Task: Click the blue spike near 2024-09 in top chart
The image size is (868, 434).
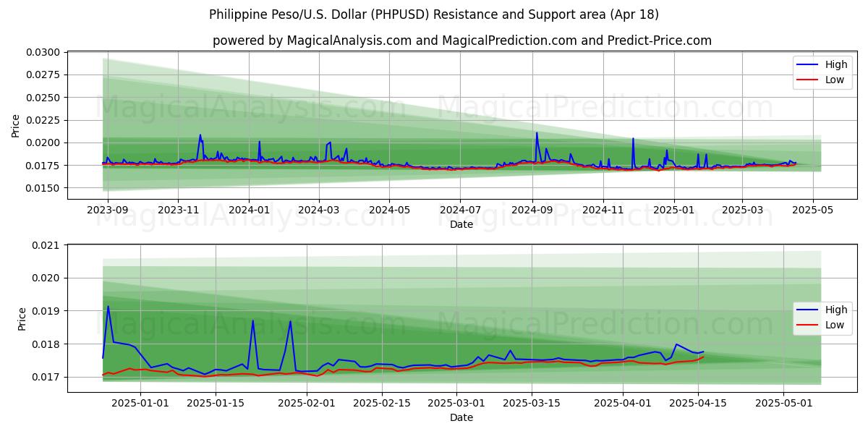Action: pos(537,133)
